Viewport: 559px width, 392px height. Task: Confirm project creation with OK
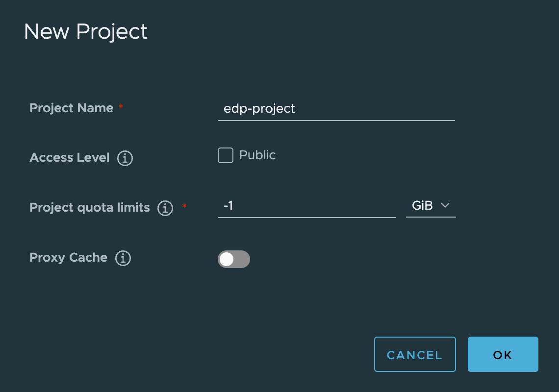(503, 354)
